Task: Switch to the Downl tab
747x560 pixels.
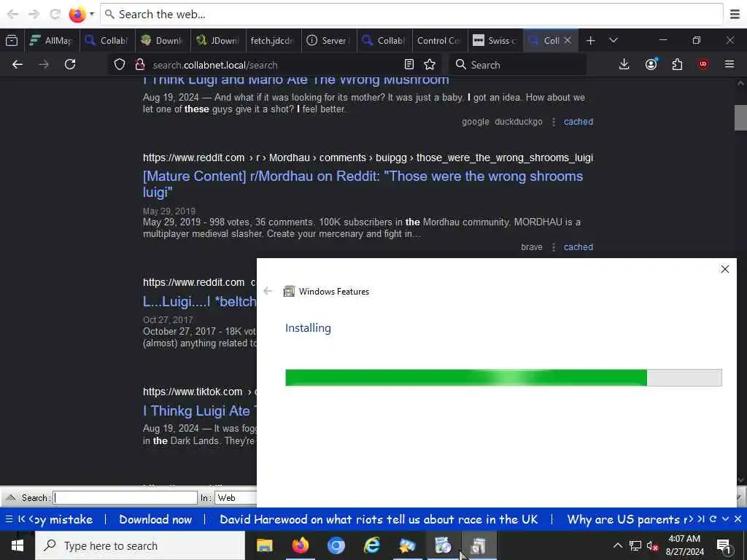Action: coord(163,41)
